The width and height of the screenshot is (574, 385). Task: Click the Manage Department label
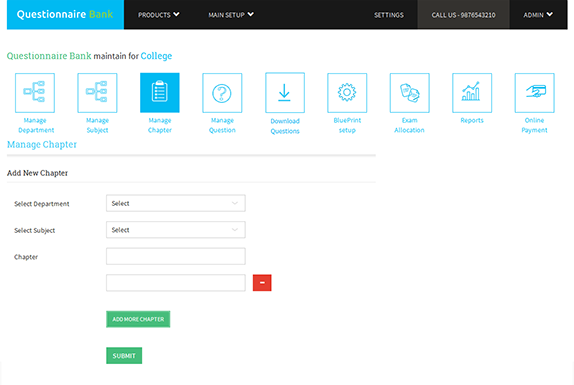(x=36, y=125)
